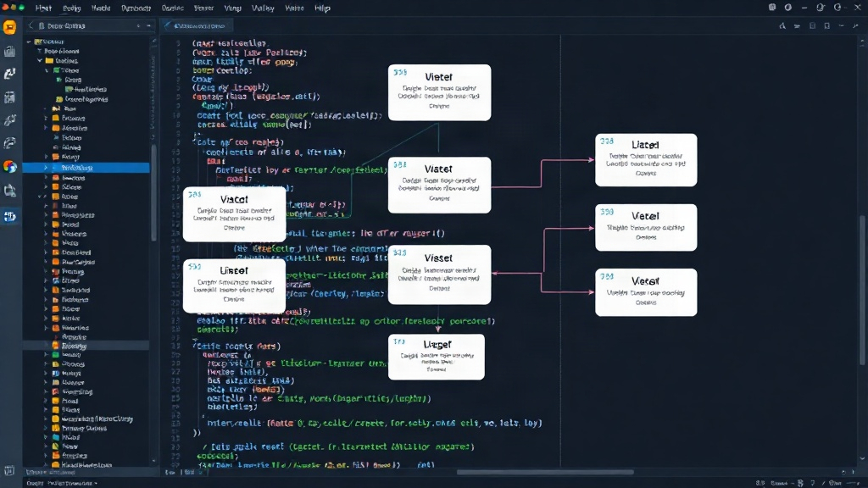Image resolution: width=868 pixels, height=488 pixels.
Task: Click the sync arrows icon in the activity bar
Action: tap(10, 74)
